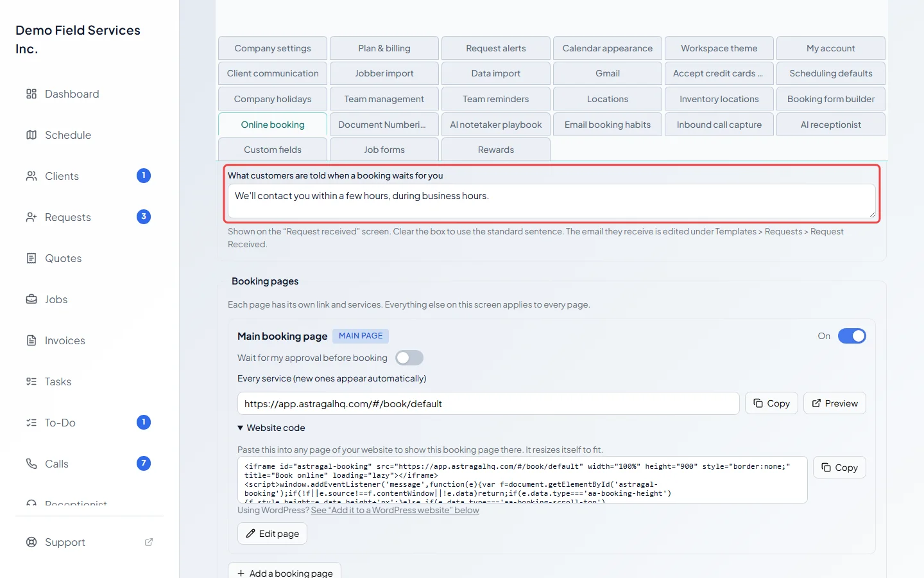Switch to the Plan & billing tab
The width and height of the screenshot is (924, 578).
pos(384,48)
